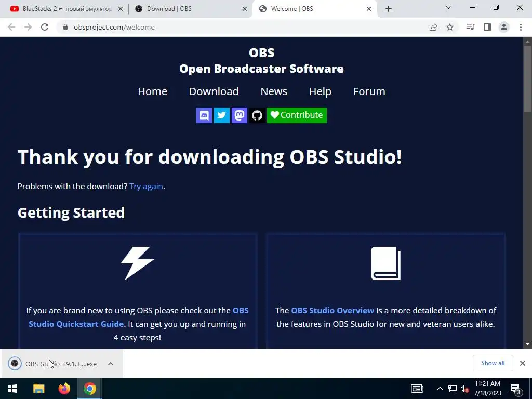This screenshot has height=399, width=532.
Task: Open the taskbar clock and date
Action: 487,389
